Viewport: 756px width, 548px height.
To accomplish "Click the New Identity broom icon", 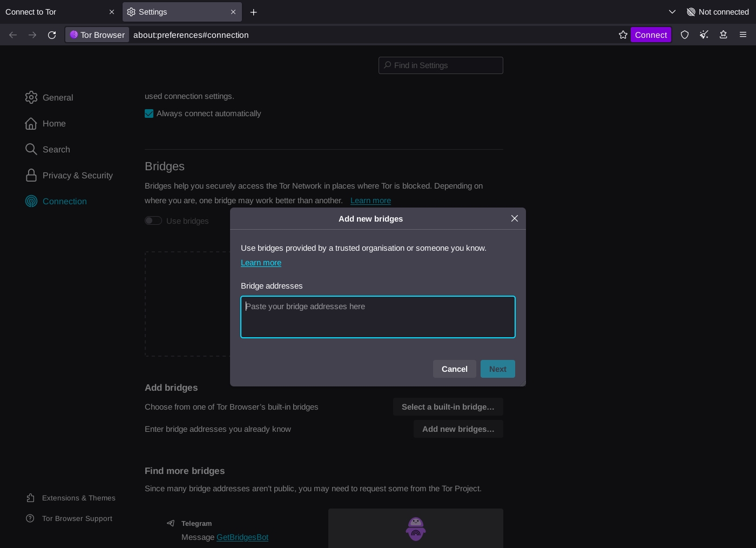I will coord(704,35).
